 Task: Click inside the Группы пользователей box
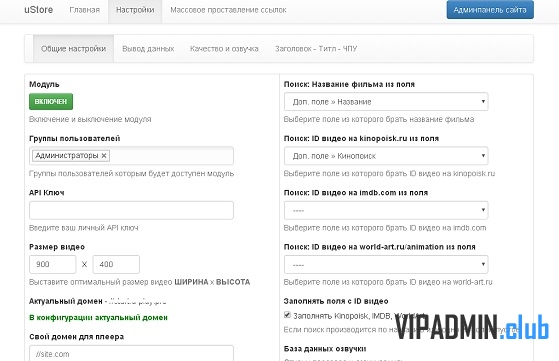(131, 156)
